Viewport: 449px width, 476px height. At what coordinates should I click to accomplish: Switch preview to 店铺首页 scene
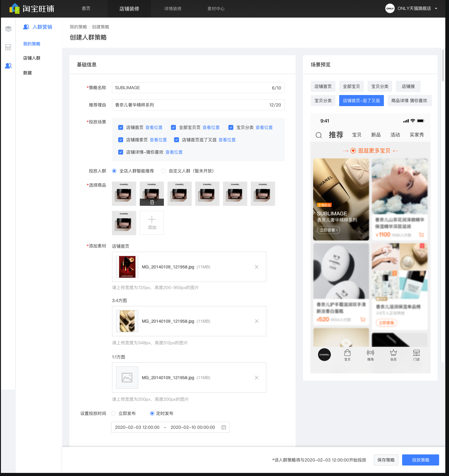click(323, 86)
